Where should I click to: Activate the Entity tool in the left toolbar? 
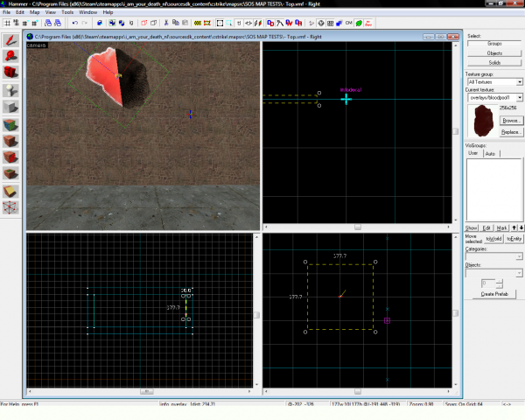pyautogui.click(x=10, y=90)
